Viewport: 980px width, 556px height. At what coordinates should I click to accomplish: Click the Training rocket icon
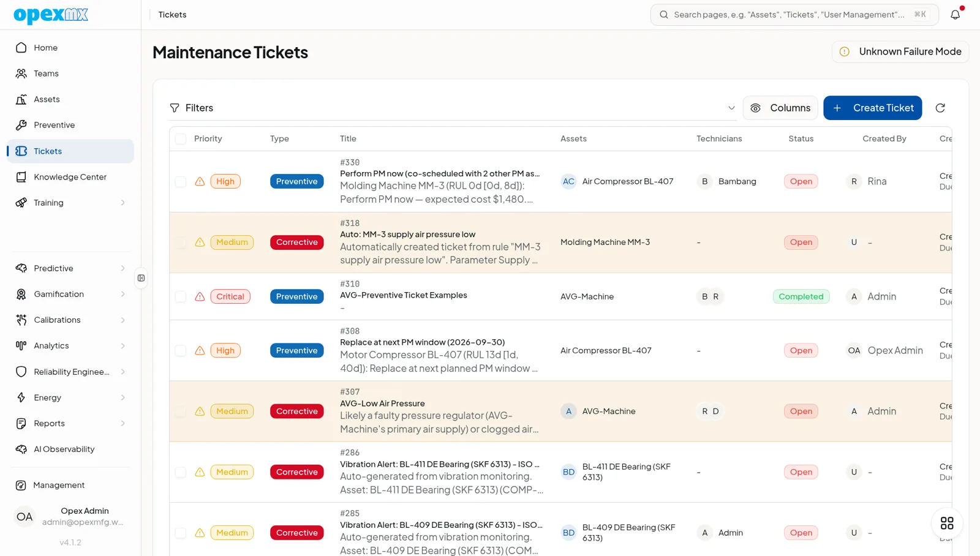[21, 203]
